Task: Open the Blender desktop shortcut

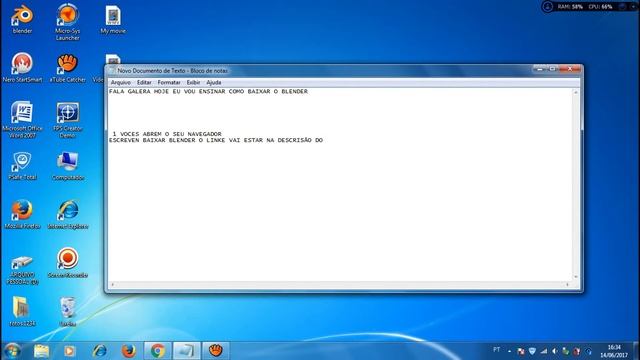Action: (x=22, y=19)
